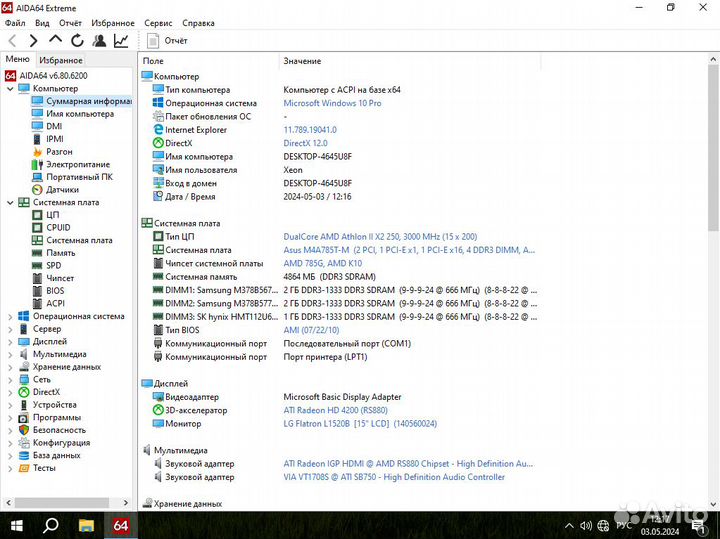Click the Back navigation arrow in toolbar
The width and height of the screenshot is (720, 539).
coord(12,41)
